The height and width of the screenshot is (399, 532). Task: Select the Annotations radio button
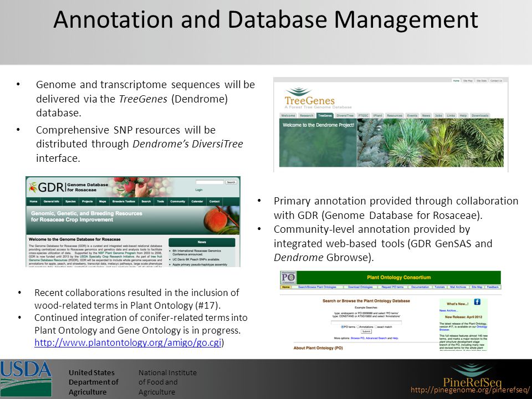point(358,327)
